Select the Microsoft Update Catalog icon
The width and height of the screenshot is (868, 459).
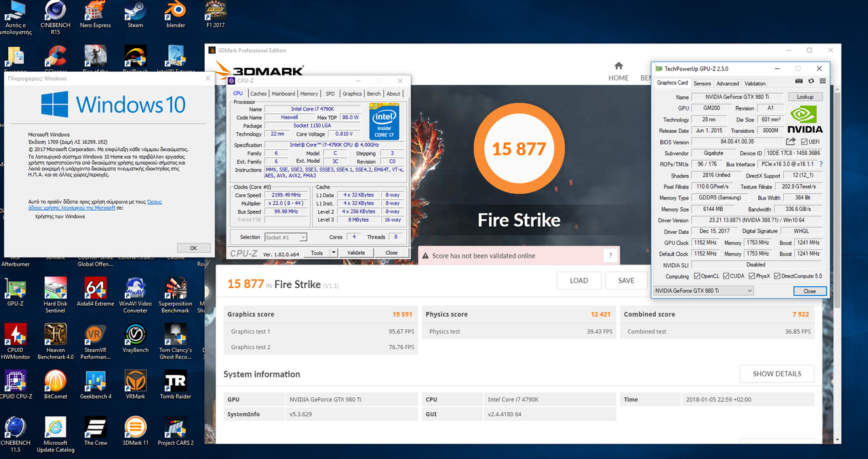[x=55, y=435]
